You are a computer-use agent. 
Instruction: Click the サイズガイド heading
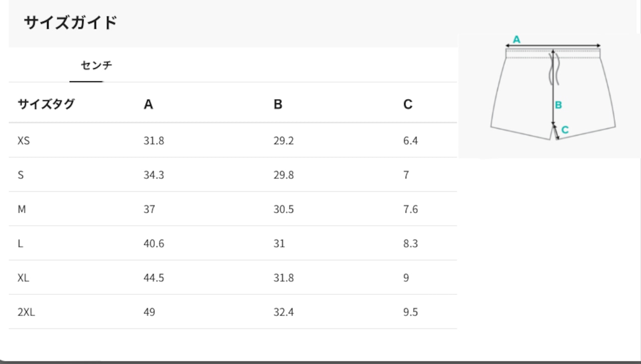71,23
